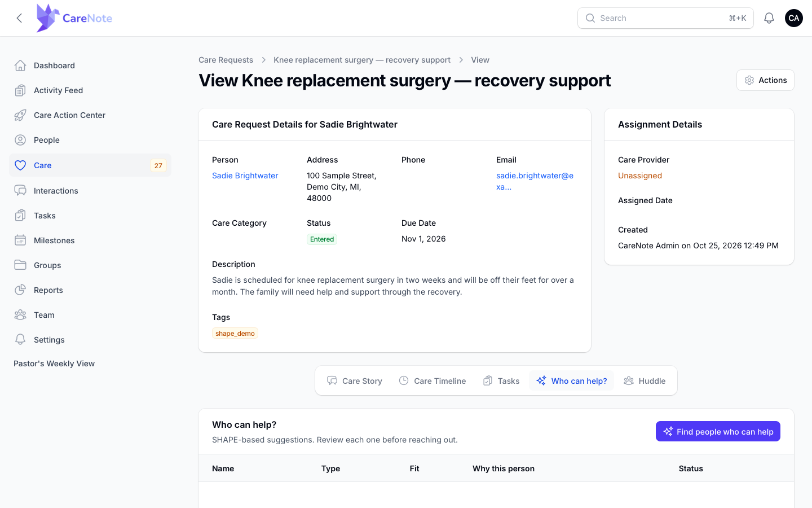Click the Care Story speech bubble icon

pos(332,381)
